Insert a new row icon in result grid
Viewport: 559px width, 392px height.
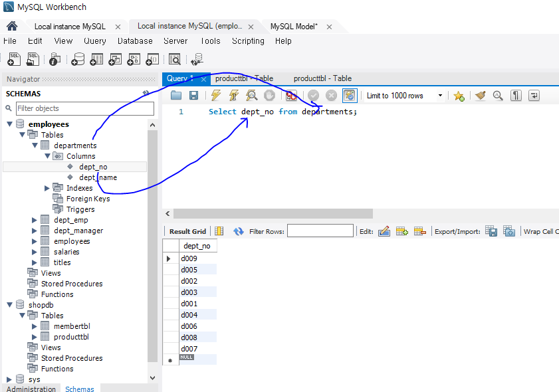coord(401,232)
